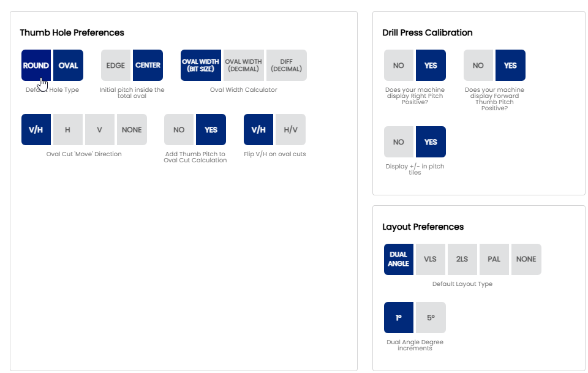Switch flip on oval cuts to H/V
The image size is (588, 373).
click(x=290, y=130)
